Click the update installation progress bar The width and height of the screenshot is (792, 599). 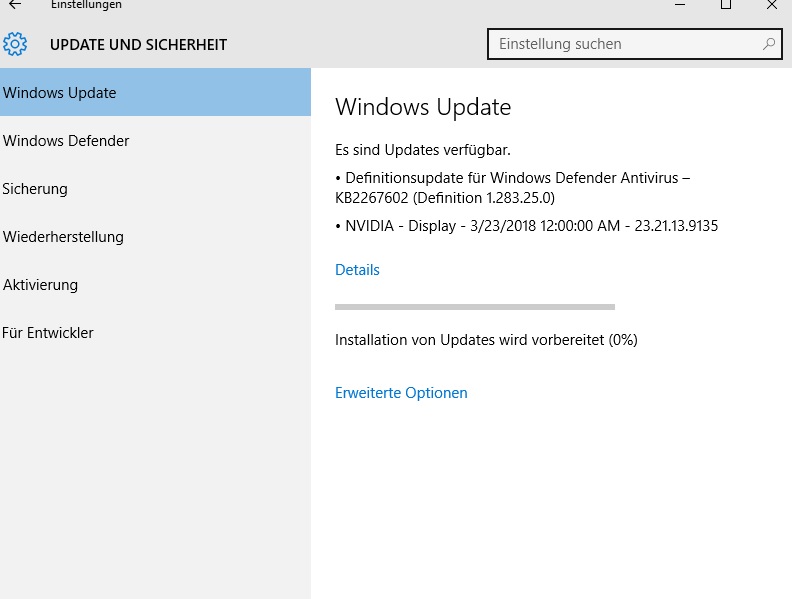click(x=475, y=307)
